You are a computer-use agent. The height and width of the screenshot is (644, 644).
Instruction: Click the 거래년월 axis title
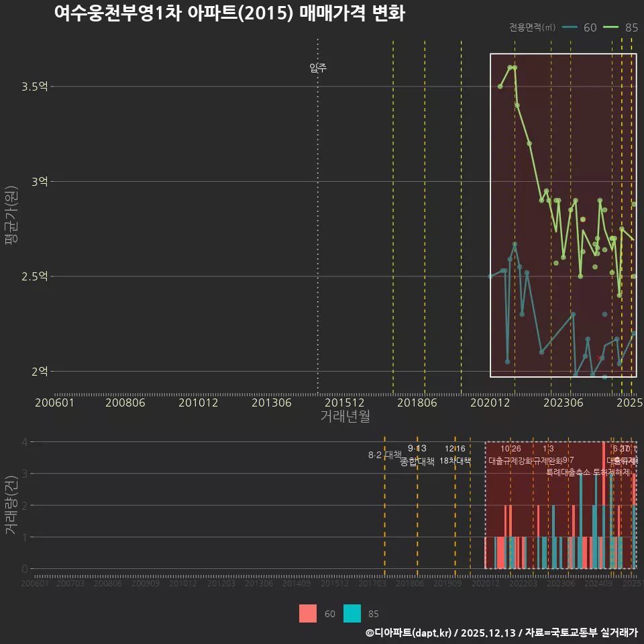343,417
